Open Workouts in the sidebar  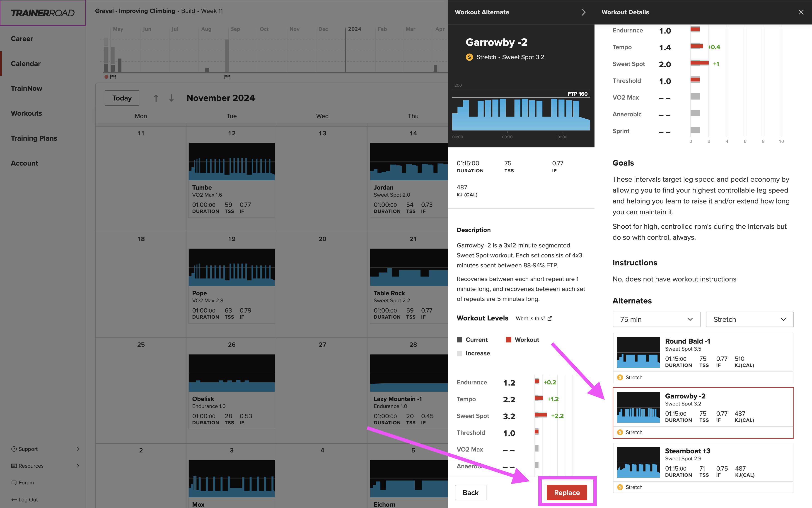[26, 113]
